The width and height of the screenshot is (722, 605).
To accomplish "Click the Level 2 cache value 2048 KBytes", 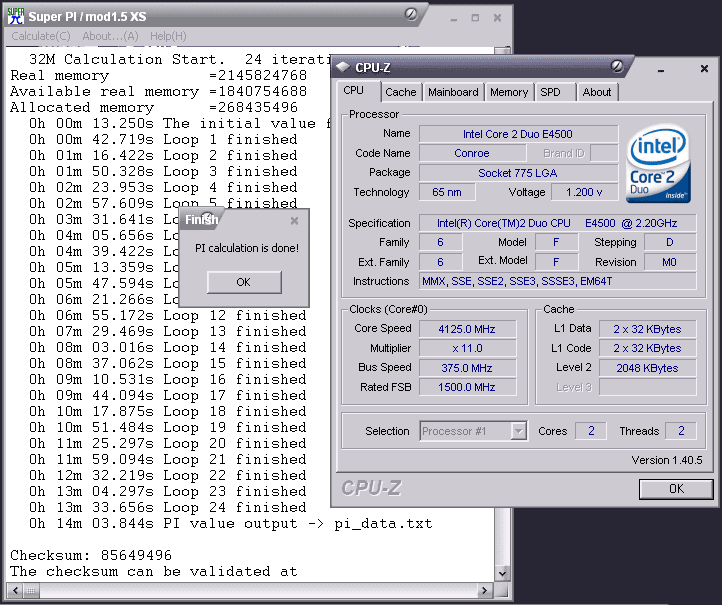I will coord(647,368).
